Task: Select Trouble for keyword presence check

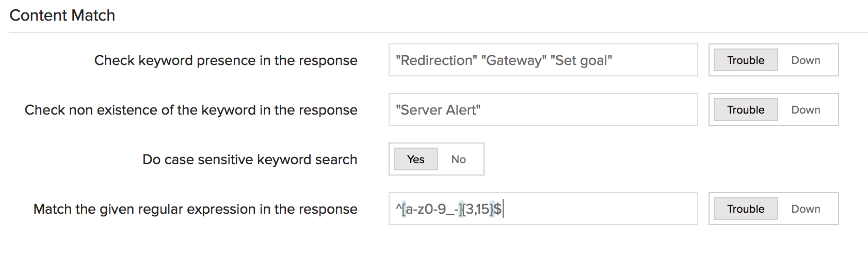Action: coord(745,60)
